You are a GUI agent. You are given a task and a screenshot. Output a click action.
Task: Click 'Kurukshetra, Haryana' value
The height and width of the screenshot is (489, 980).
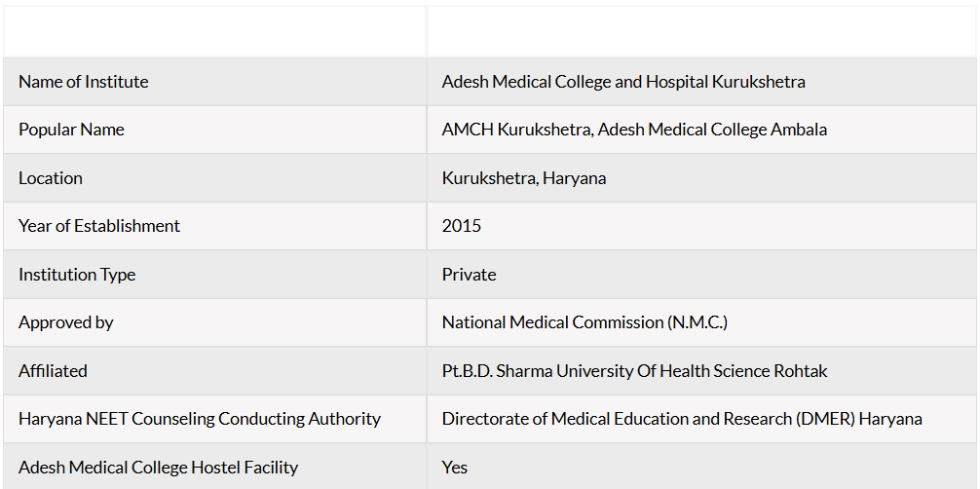tap(524, 178)
